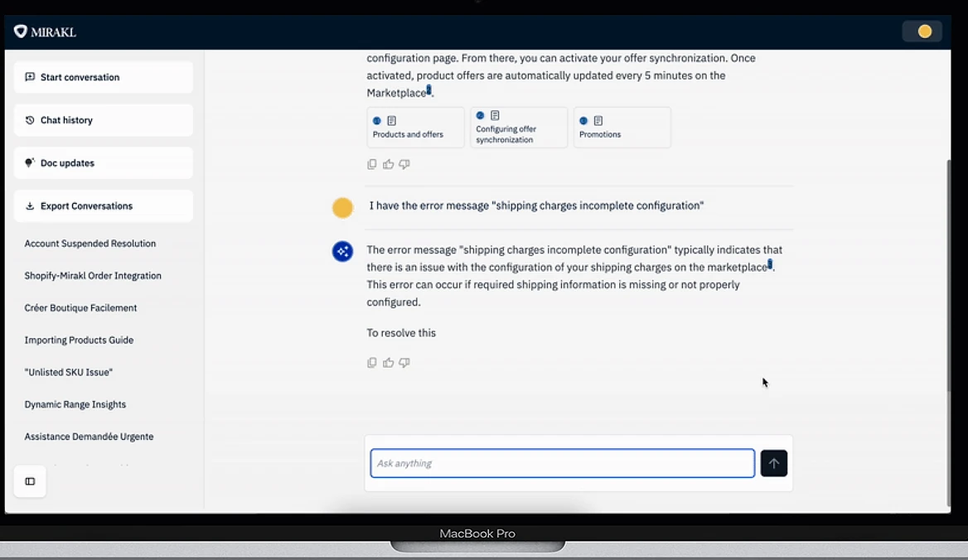This screenshot has width=968, height=560.
Task: Open Dynamic Range Insights conversation
Action: click(x=75, y=404)
